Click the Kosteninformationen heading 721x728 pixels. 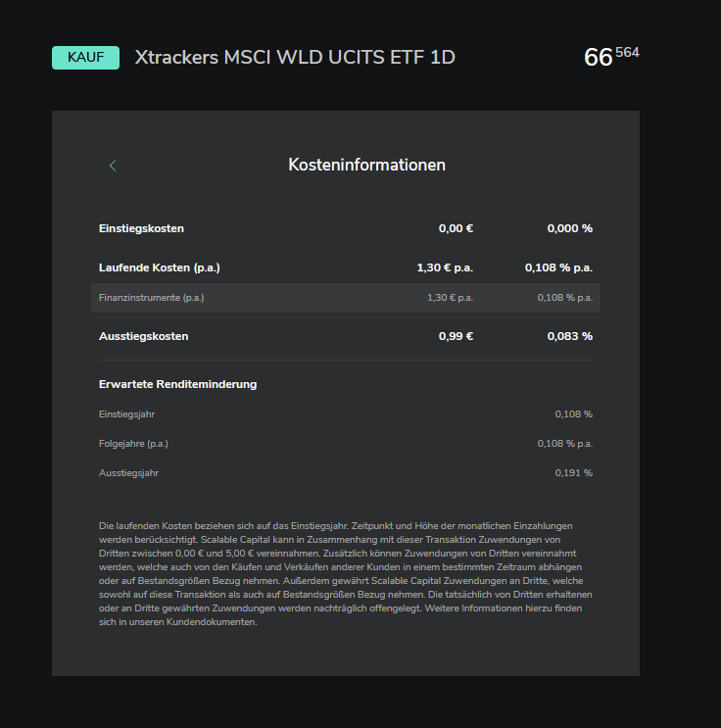click(x=366, y=165)
